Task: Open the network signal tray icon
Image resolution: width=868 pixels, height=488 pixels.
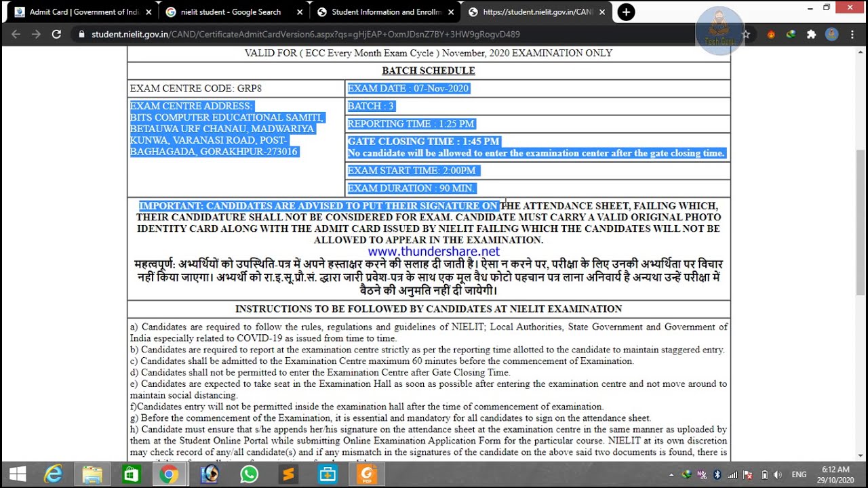Action: click(x=733, y=474)
